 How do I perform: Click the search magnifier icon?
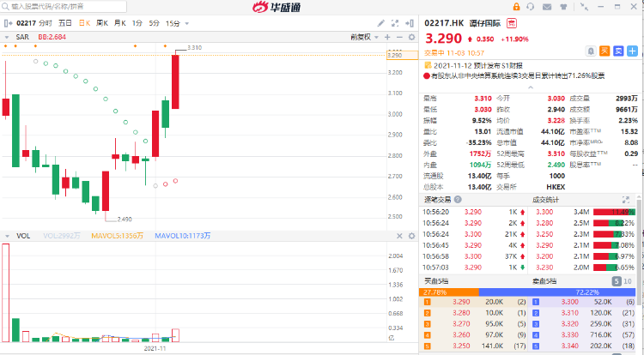(x=6, y=7)
